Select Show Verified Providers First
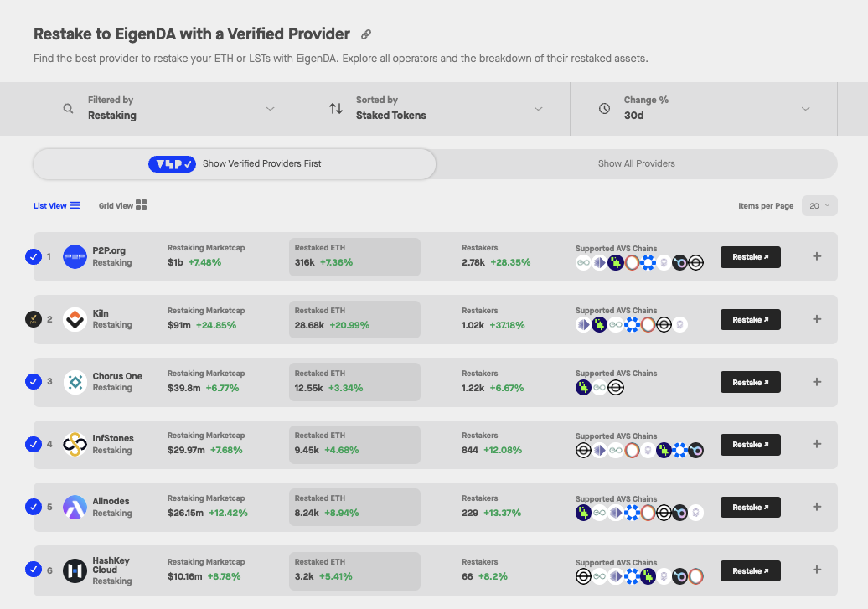This screenshot has height=609, width=868. coord(235,164)
